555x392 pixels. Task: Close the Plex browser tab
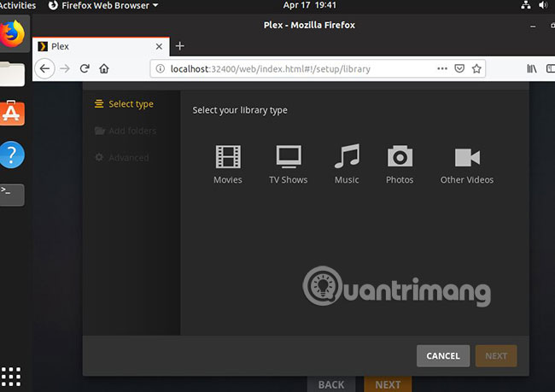click(160, 46)
